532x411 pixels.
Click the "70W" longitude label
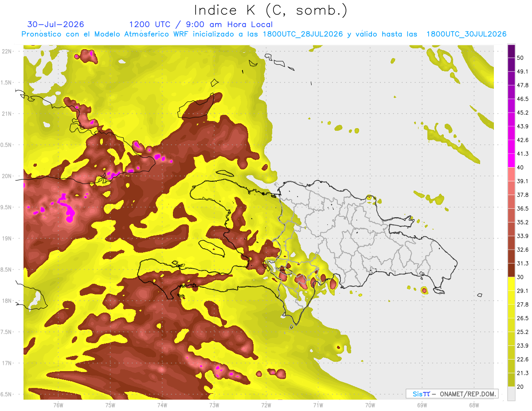pyautogui.click(x=370, y=405)
